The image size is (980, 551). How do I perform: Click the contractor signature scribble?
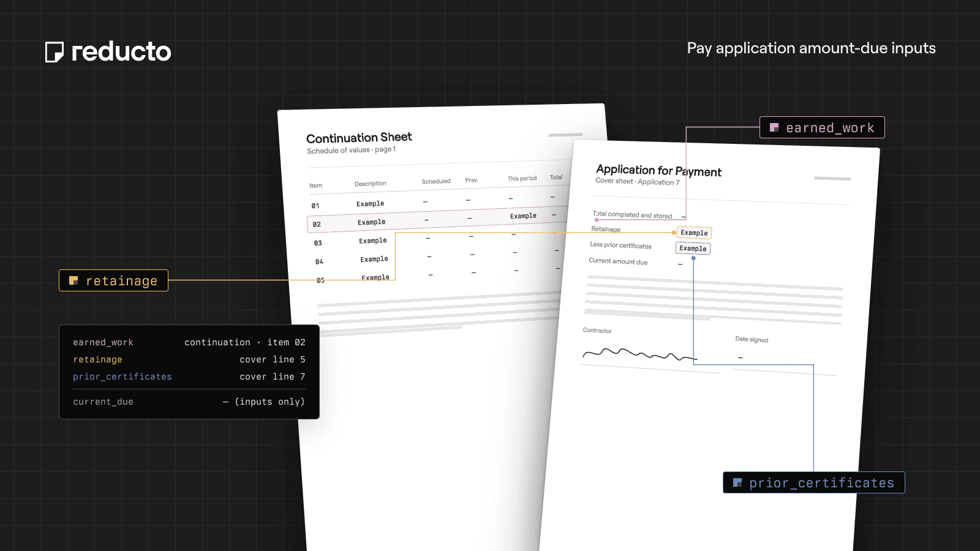pyautogui.click(x=639, y=354)
